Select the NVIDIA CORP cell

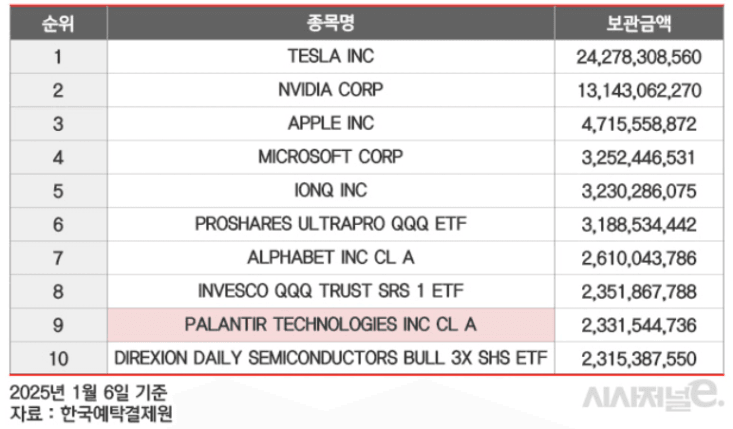pos(331,90)
